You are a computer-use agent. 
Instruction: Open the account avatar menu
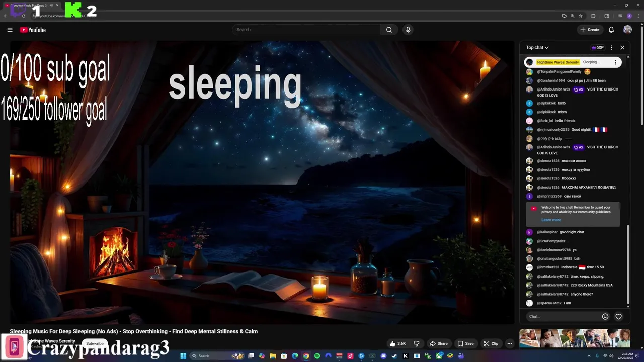pyautogui.click(x=627, y=30)
